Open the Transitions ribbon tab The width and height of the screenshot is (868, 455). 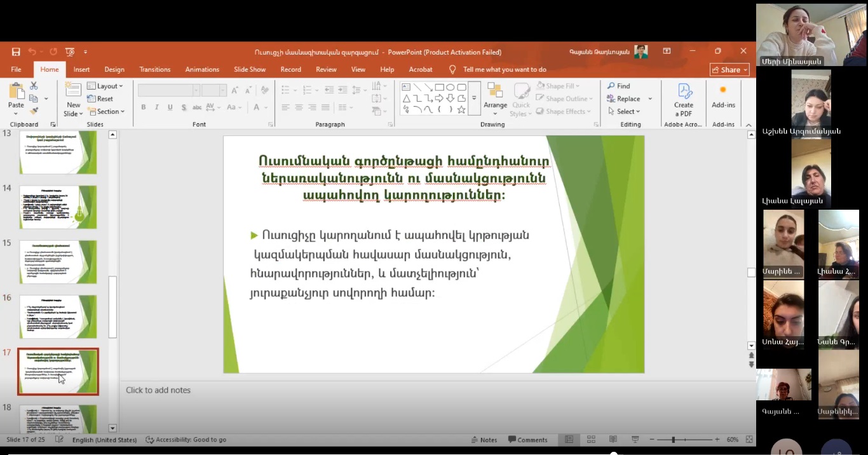[154, 69]
